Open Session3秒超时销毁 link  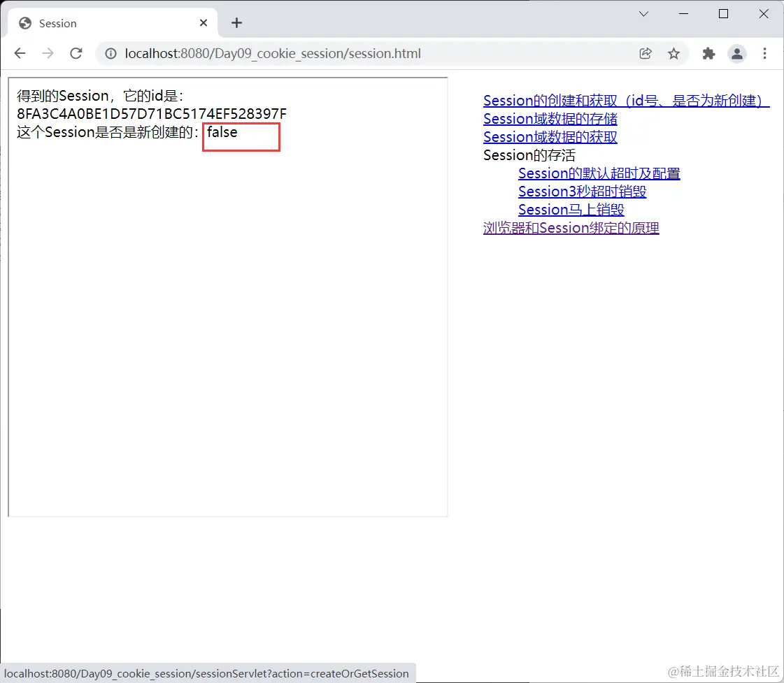582,192
